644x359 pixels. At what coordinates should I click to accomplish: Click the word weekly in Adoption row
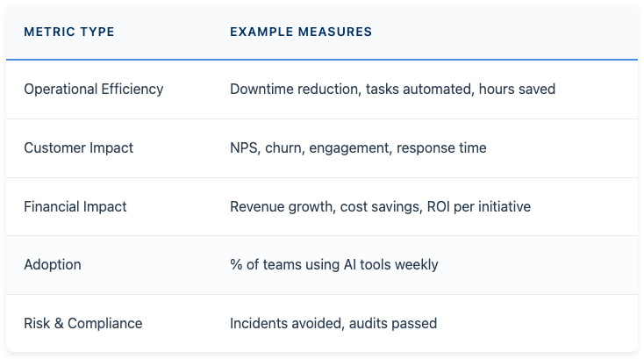tap(417, 265)
